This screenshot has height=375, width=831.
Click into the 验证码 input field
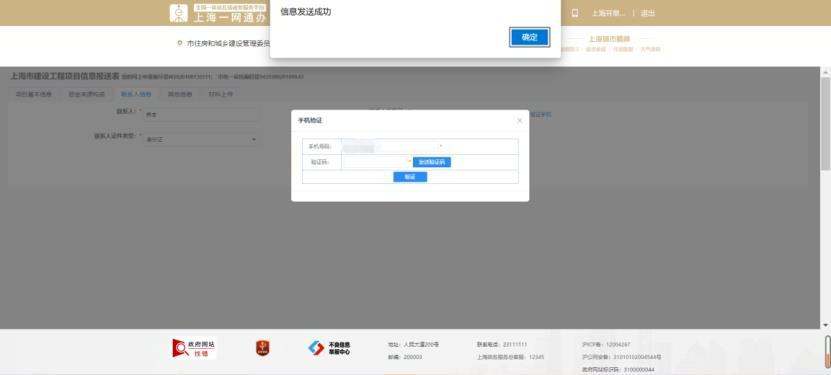point(375,162)
